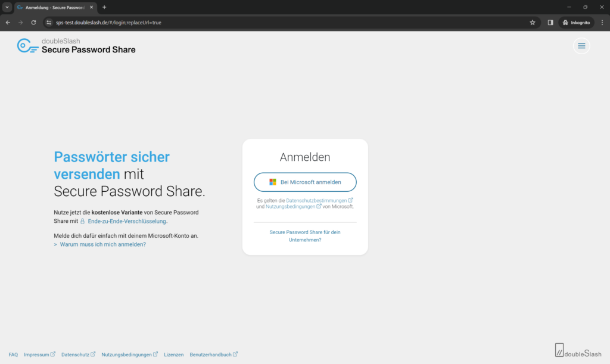Click the Bei Microsoft anmelden button
The width and height of the screenshot is (610, 364).
(305, 182)
